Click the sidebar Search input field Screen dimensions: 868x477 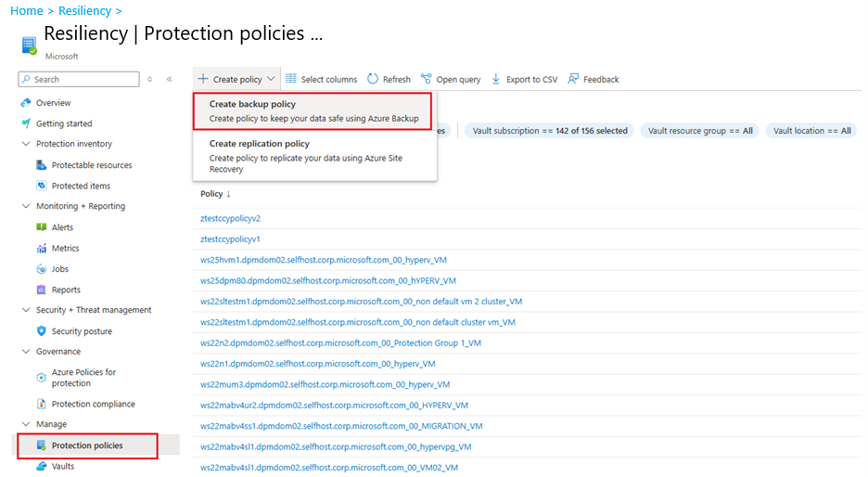click(83, 80)
